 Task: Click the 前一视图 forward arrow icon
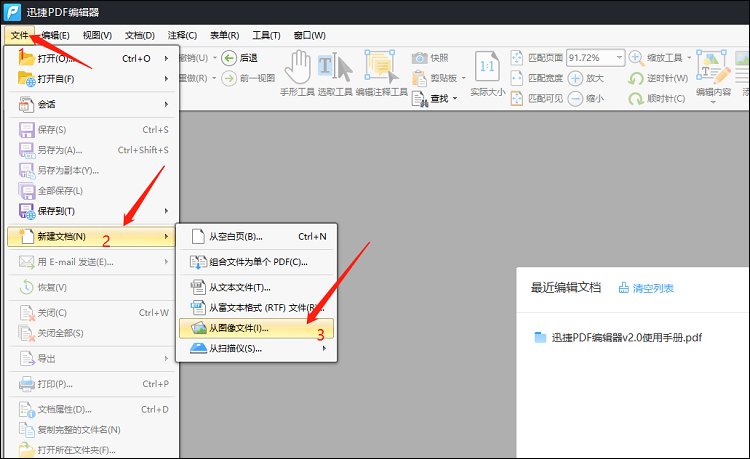229,78
